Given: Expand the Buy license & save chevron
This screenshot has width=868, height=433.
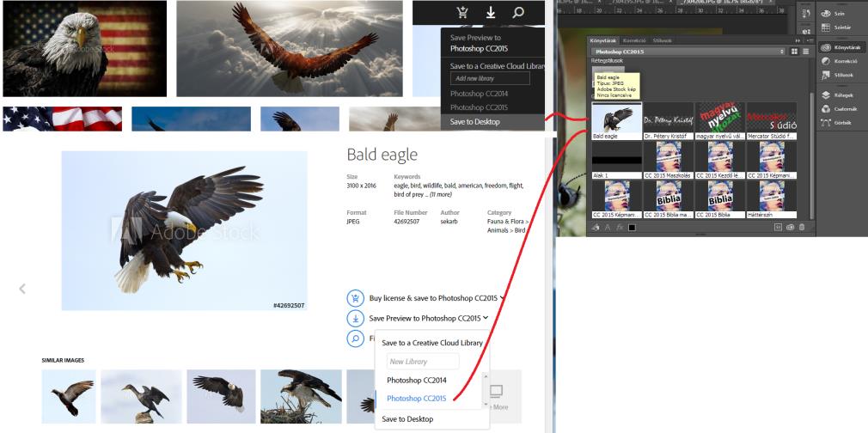Looking at the screenshot, I should pyautogui.click(x=503, y=298).
